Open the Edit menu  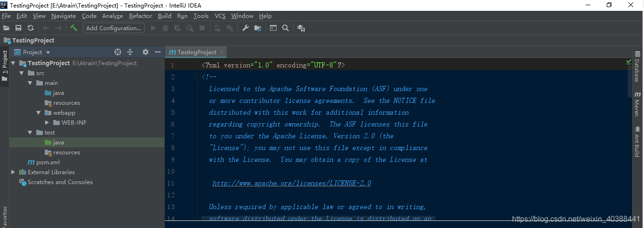click(22, 16)
